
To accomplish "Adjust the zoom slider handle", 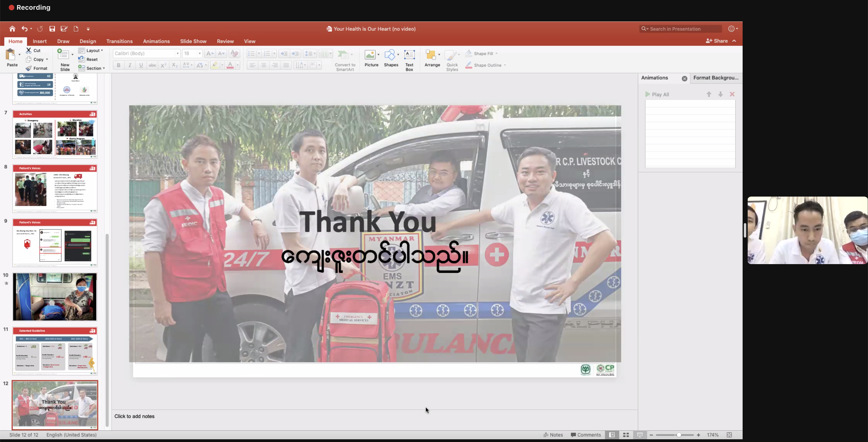I will (x=679, y=435).
